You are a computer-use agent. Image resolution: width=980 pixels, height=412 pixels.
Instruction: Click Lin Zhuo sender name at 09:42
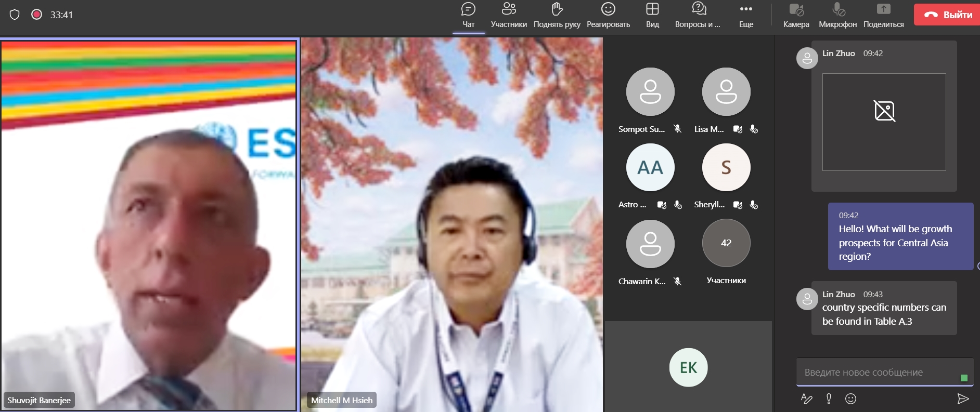click(839, 53)
